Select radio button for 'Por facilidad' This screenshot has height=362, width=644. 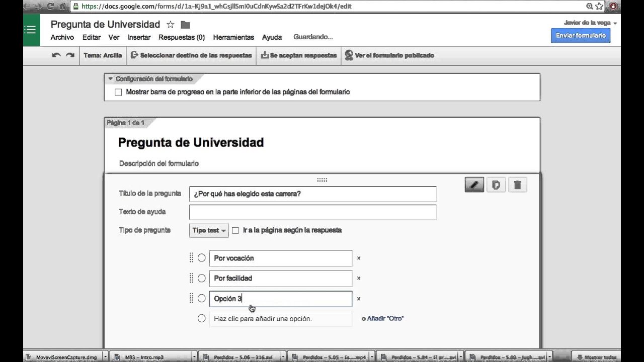point(202,278)
